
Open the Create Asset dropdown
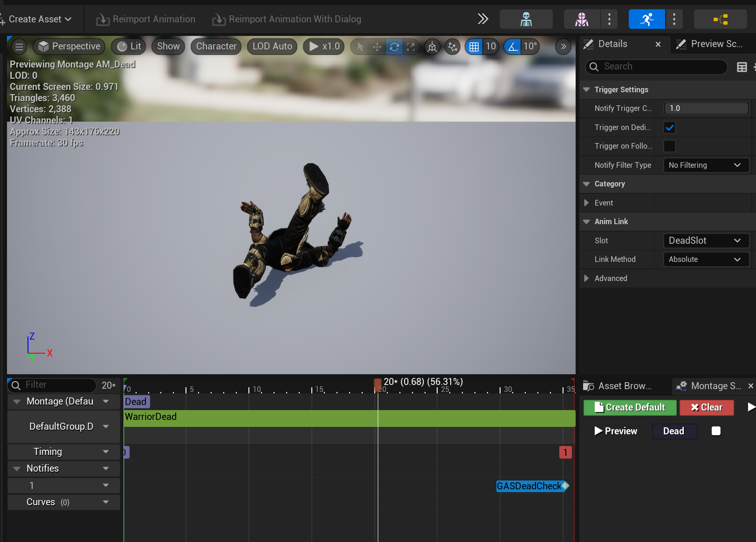point(36,19)
